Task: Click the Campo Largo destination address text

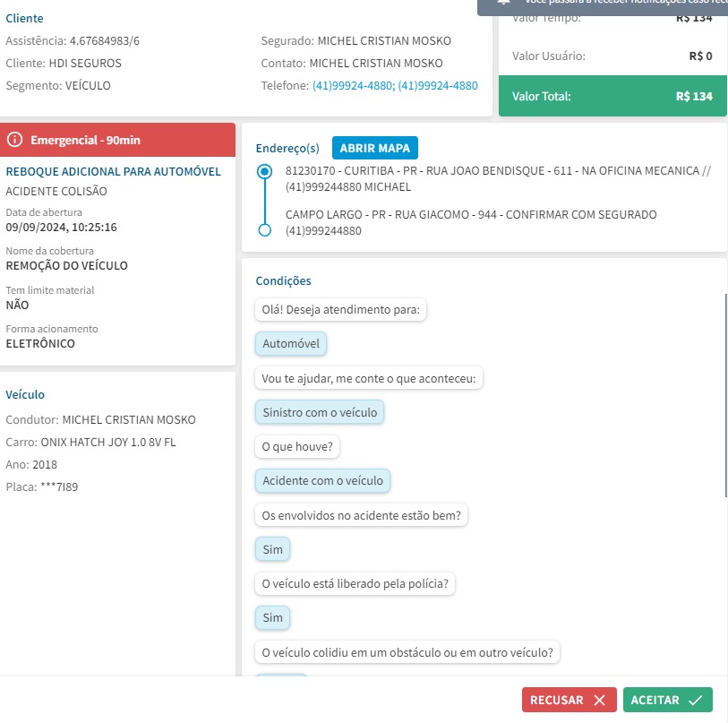Action: (471, 222)
